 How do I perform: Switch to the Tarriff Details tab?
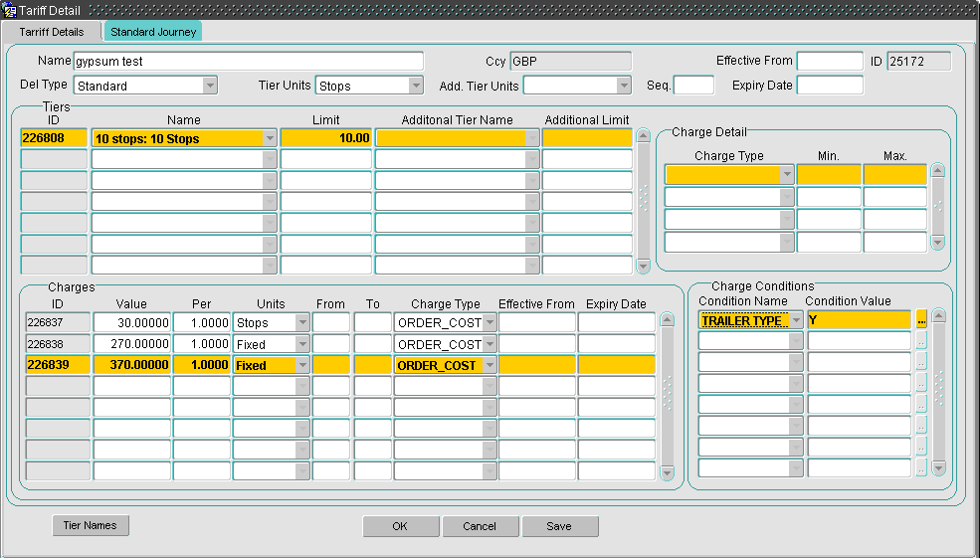(x=52, y=32)
